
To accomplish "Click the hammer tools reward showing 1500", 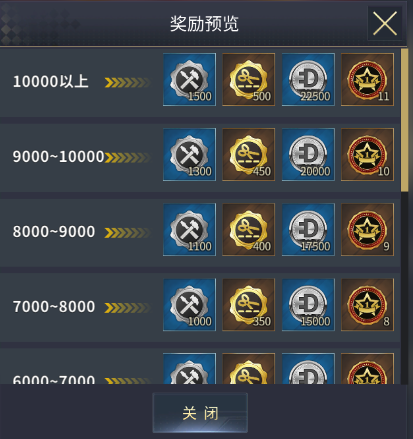I will click(x=189, y=80).
